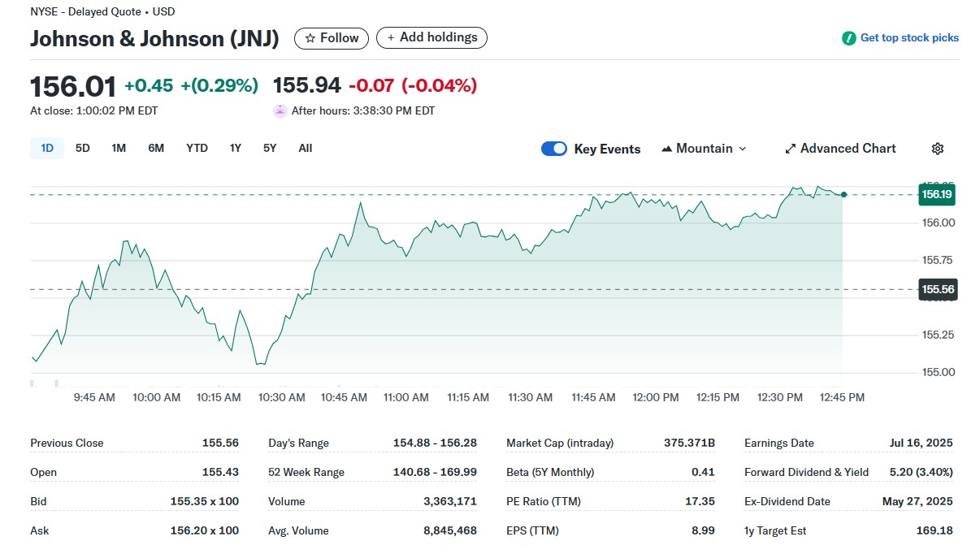Image resolution: width=980 pixels, height=554 pixels.
Task: Select the 1D time range tab
Action: (x=47, y=148)
